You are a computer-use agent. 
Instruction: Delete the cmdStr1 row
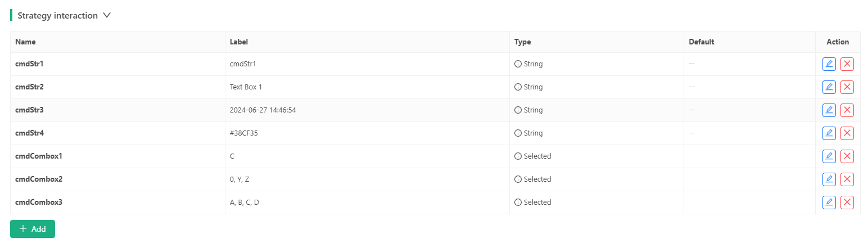(x=847, y=64)
